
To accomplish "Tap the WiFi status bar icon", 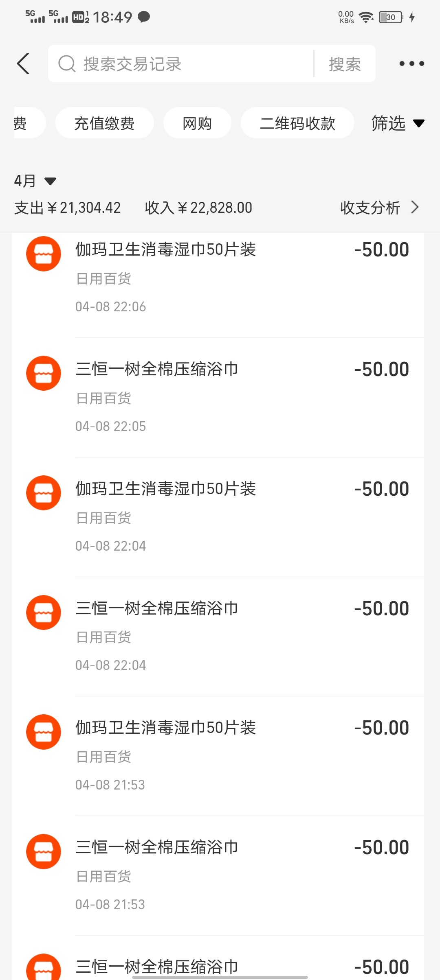I will coord(366,17).
